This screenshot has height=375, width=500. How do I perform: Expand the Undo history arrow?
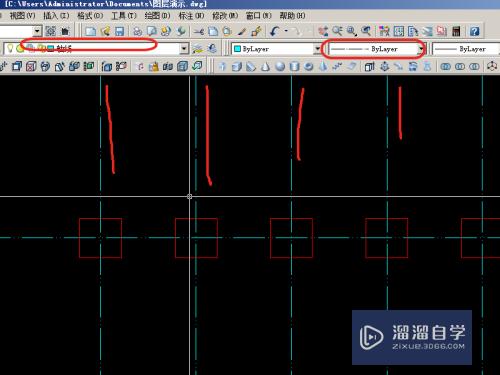(286, 31)
